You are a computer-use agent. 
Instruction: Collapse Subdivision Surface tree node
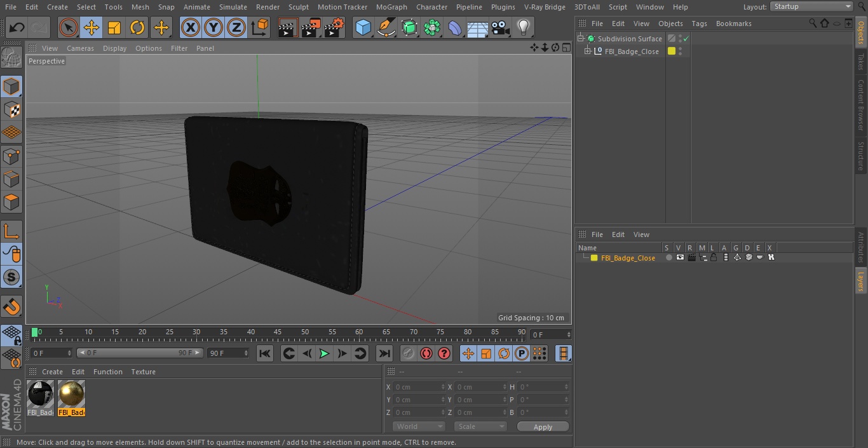(580, 39)
